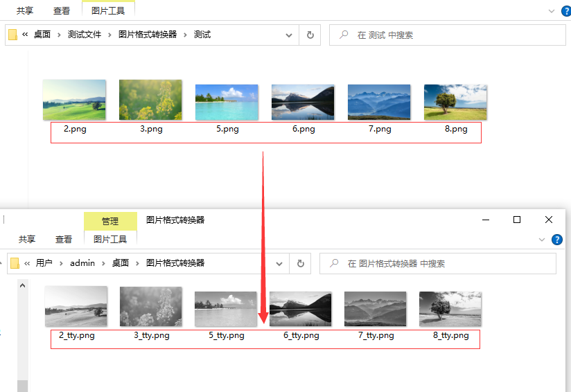This screenshot has width=571, height=392.
Task: Go to the 图片格式转换器 breadcrumb in the 测试 window
Action: [148, 35]
